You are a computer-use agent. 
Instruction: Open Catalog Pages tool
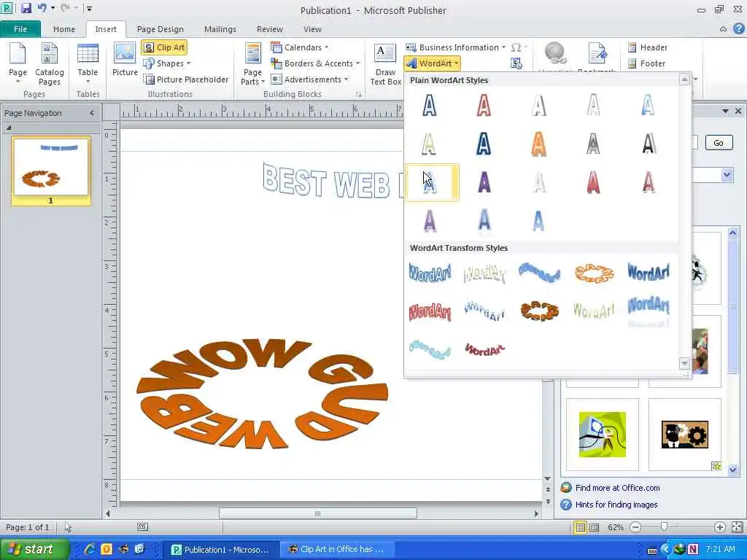pyautogui.click(x=50, y=64)
